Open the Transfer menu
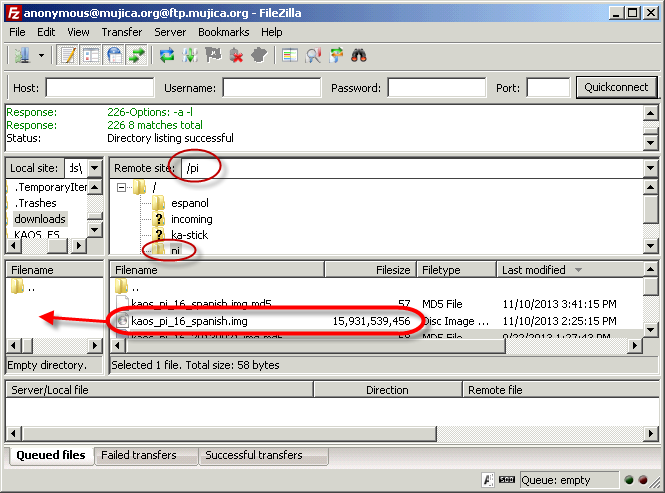The image size is (665, 493). pyautogui.click(x=122, y=32)
